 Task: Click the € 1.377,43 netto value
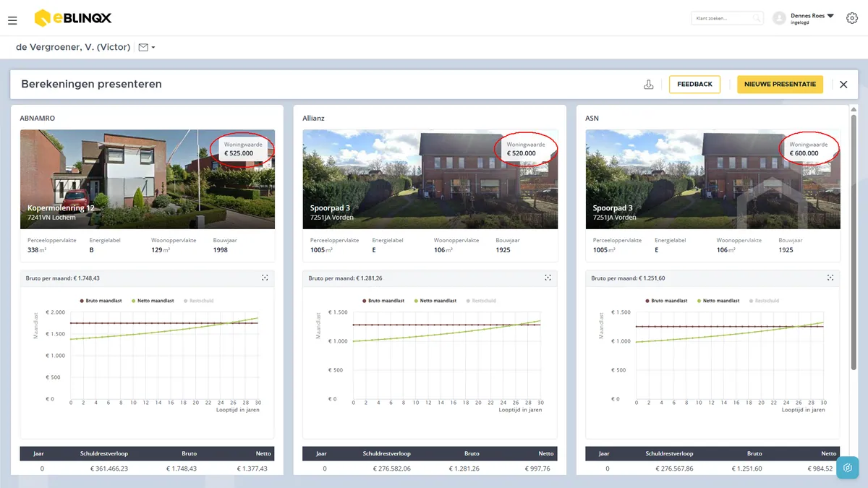pos(252,468)
